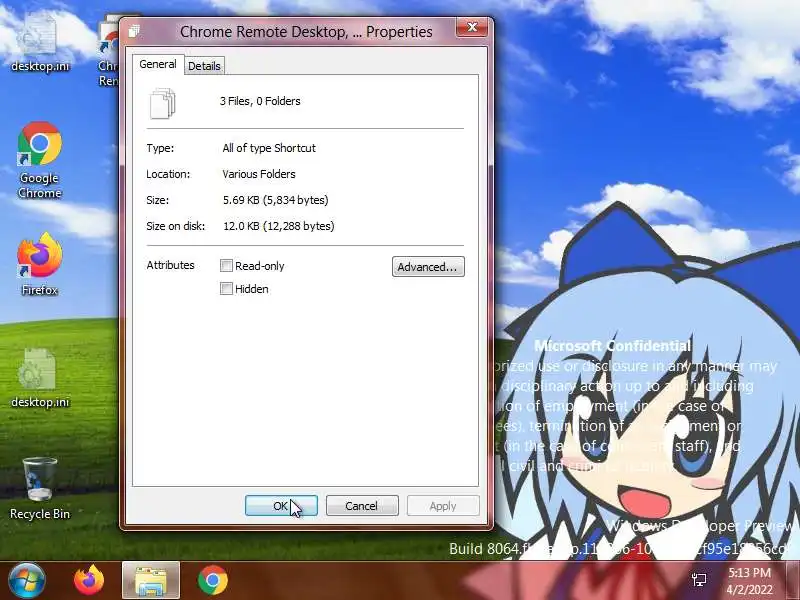Open File Explorer from the taskbar
The width and height of the screenshot is (800, 600).
point(151,581)
